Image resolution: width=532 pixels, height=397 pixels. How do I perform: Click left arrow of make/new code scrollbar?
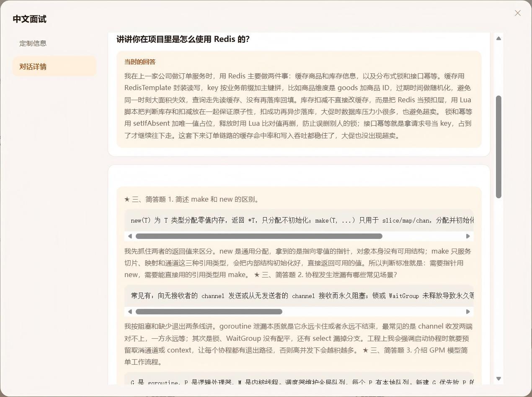(x=130, y=236)
